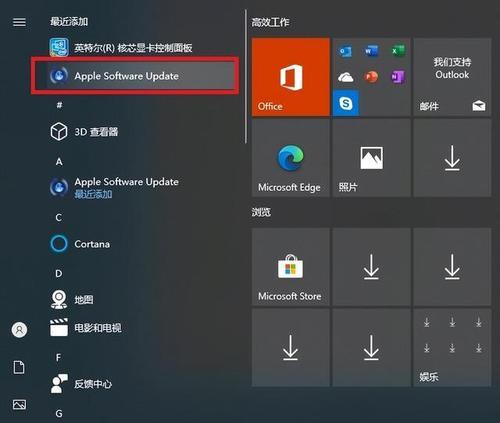Open Pictures icon in left sidebar
500x423 pixels.
pos(19,404)
